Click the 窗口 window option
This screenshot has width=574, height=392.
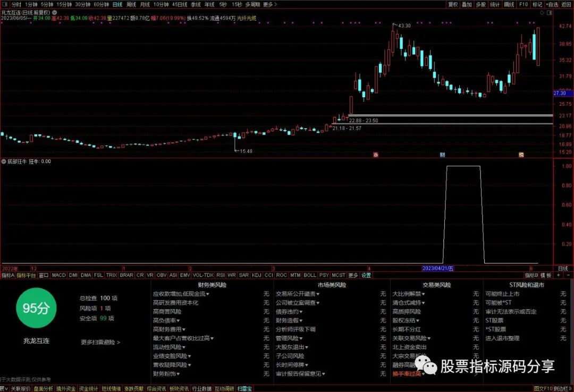click(44, 275)
